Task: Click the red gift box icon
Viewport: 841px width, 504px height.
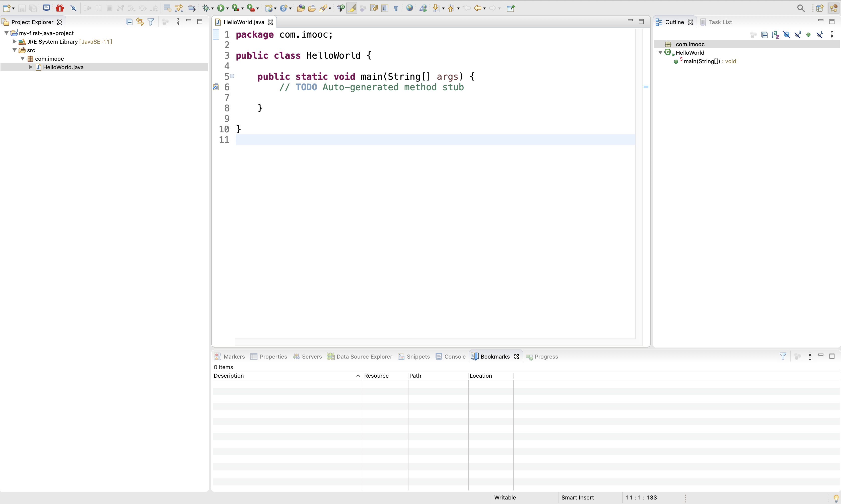Action: pyautogui.click(x=59, y=8)
